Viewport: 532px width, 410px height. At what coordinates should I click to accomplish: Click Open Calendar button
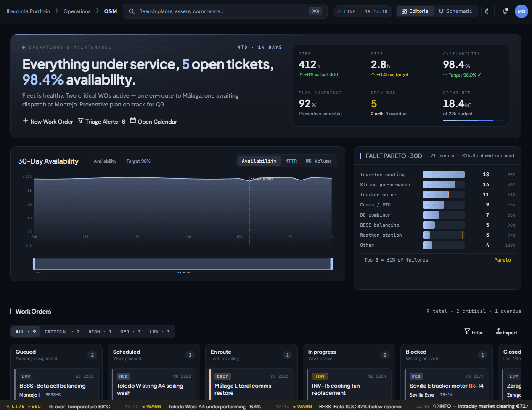(154, 121)
